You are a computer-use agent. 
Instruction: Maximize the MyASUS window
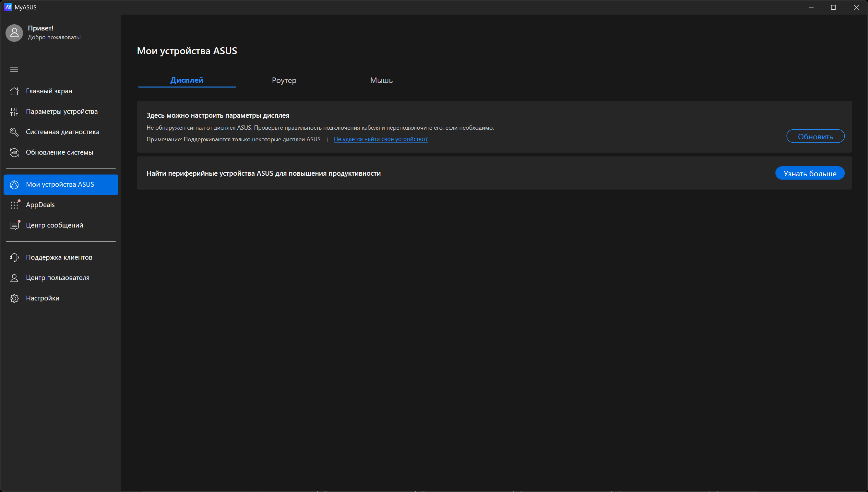(834, 7)
